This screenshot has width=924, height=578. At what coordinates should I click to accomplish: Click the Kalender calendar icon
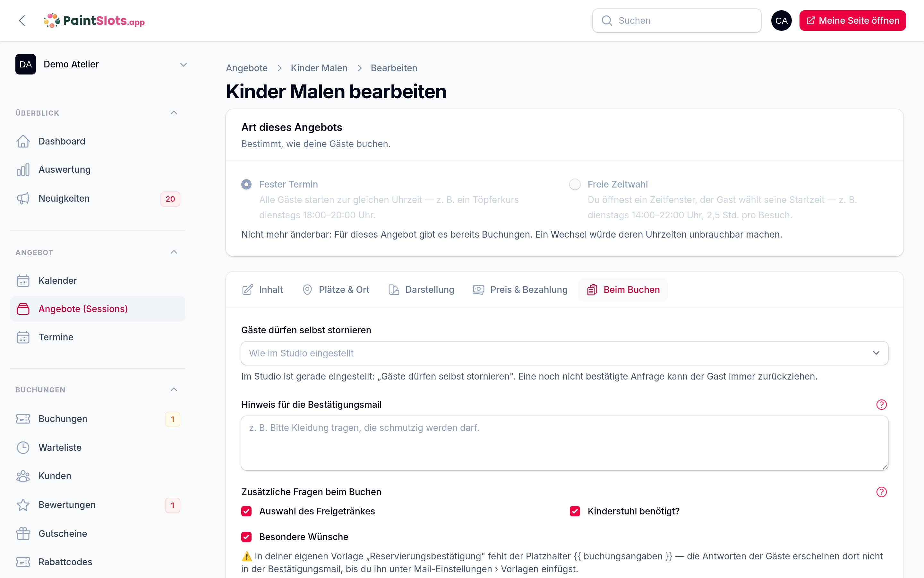point(23,281)
